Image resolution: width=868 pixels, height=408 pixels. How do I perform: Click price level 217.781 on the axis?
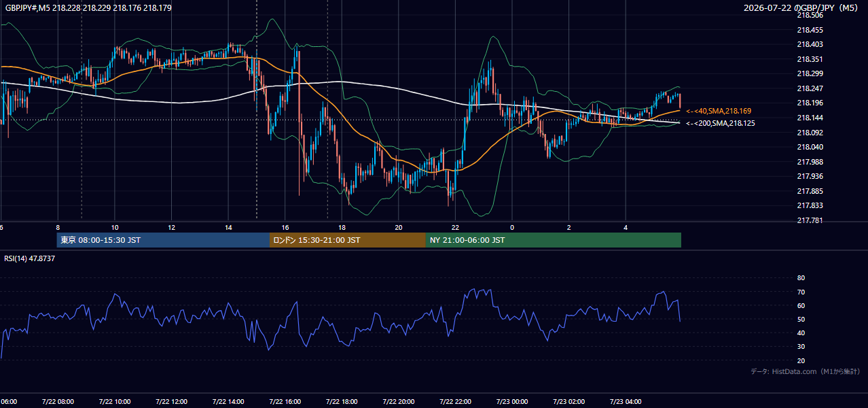coord(810,220)
